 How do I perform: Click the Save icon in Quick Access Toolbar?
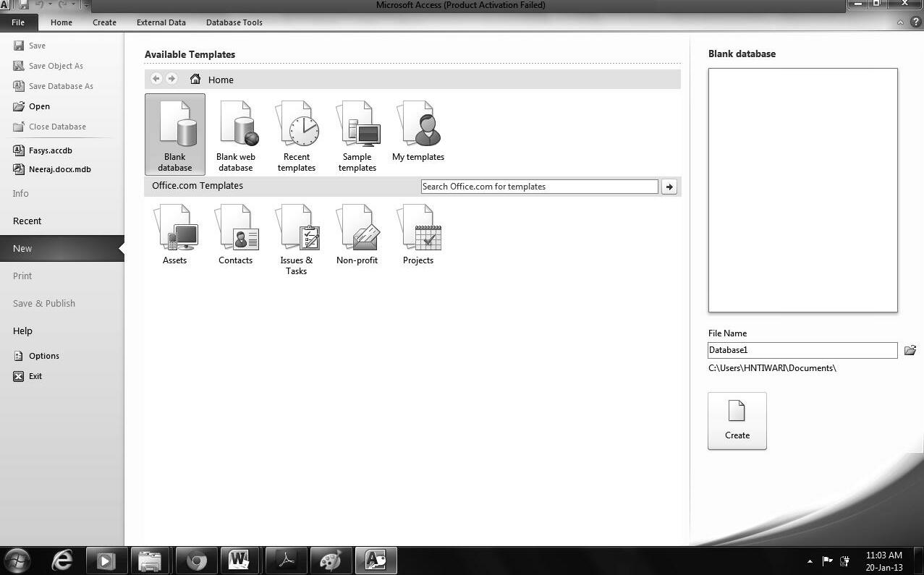click(23, 5)
